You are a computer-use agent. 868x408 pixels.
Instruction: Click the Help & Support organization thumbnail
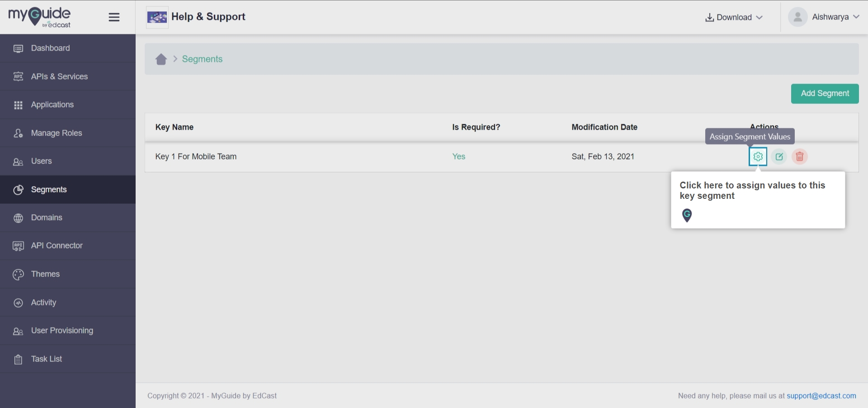pos(157,17)
